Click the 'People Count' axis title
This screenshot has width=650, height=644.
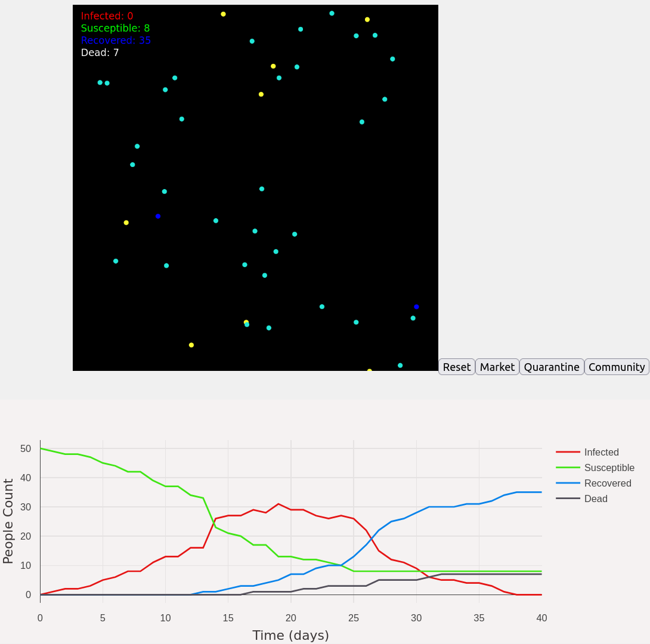[8, 521]
